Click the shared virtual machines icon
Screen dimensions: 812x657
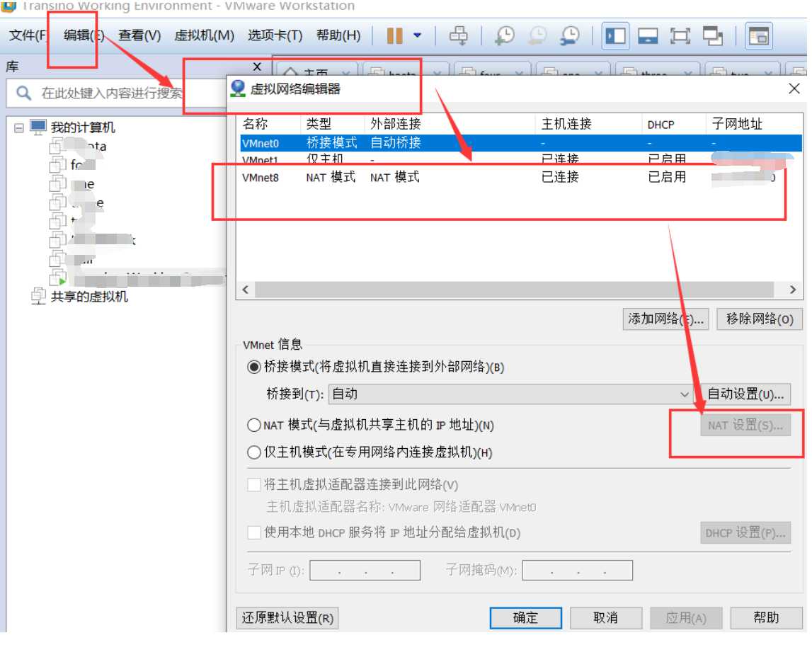pyautogui.click(x=39, y=296)
